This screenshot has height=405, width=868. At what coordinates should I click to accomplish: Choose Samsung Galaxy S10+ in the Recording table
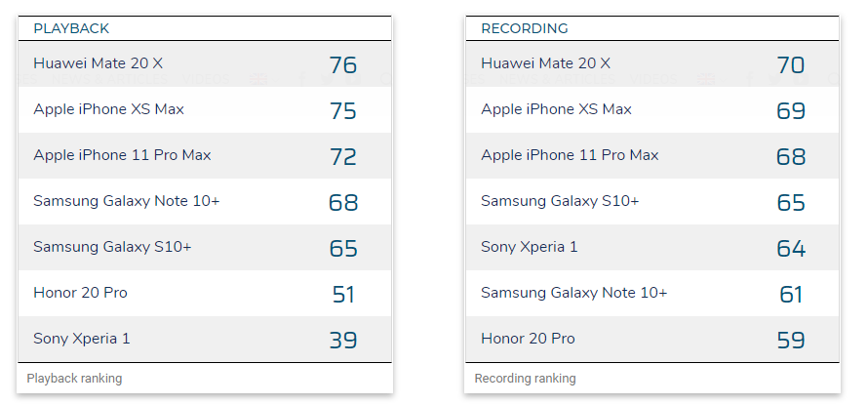560,201
